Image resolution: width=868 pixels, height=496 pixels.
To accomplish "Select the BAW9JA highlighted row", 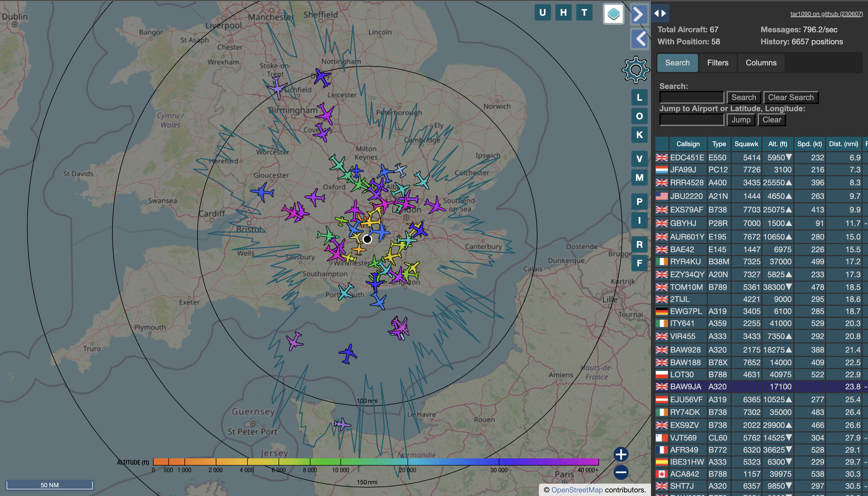I will pos(761,387).
